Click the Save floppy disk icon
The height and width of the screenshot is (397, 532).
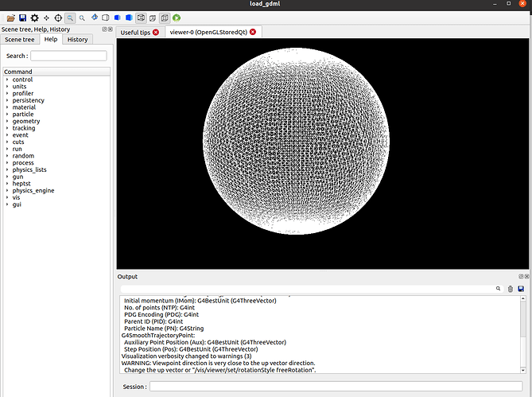click(23, 18)
